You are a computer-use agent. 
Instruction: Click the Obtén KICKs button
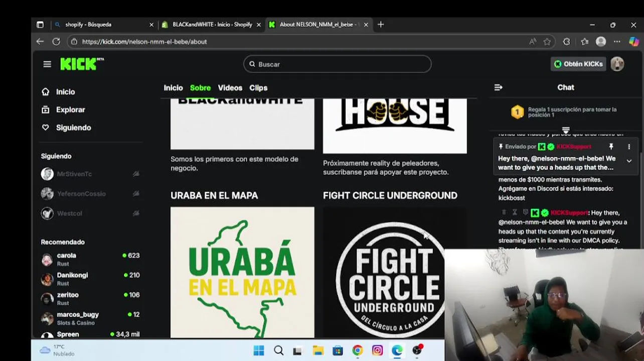(x=578, y=64)
